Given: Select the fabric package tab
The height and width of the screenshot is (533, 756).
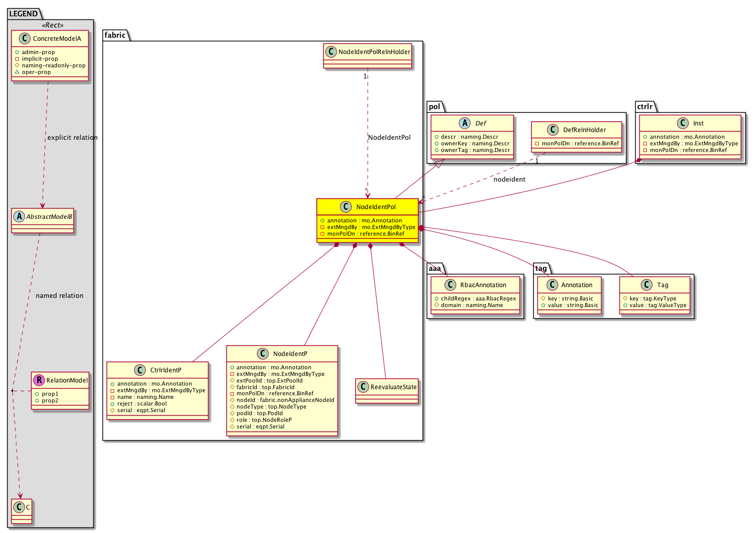Looking at the screenshot, I should tap(115, 35).
